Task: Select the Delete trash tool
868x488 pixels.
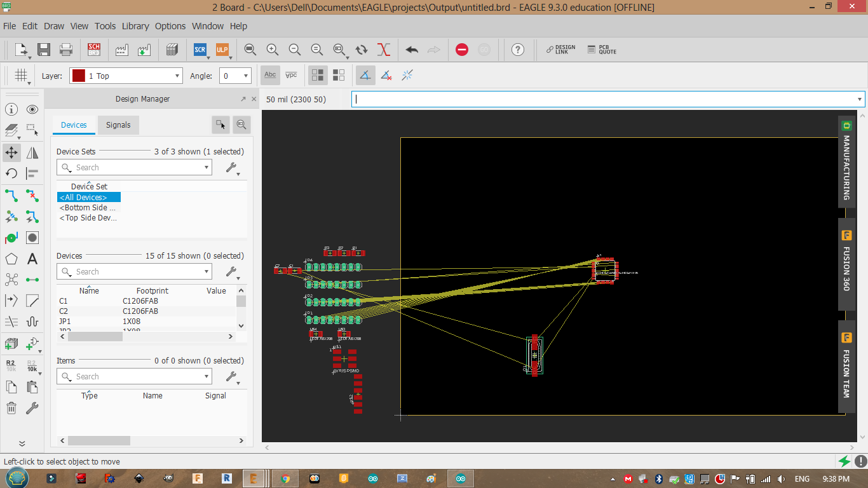Action: coord(11,408)
